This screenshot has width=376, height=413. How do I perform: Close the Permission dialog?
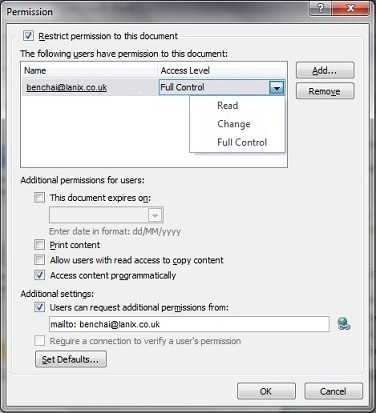click(x=350, y=8)
